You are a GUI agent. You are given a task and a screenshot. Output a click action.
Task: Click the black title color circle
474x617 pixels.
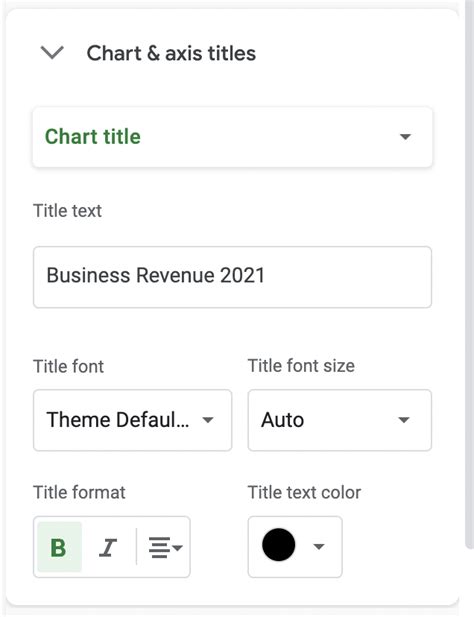click(x=278, y=545)
